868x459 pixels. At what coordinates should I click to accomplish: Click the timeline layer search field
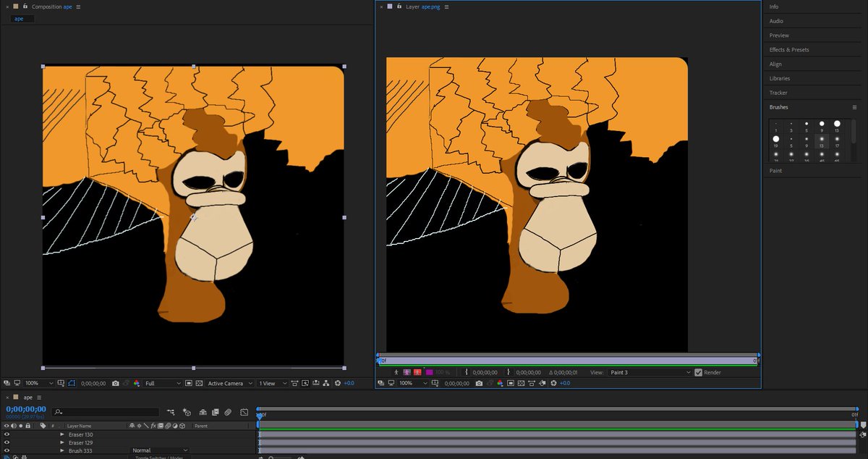(x=106, y=412)
